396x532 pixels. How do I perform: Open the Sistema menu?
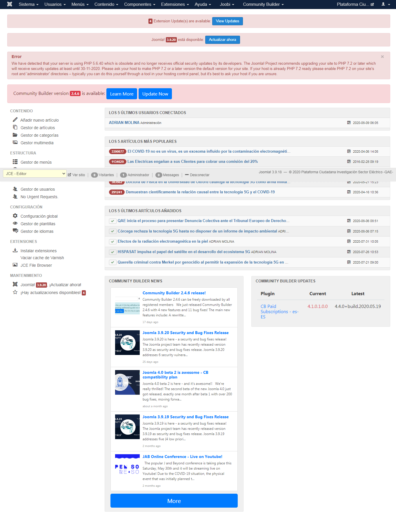point(28,4)
